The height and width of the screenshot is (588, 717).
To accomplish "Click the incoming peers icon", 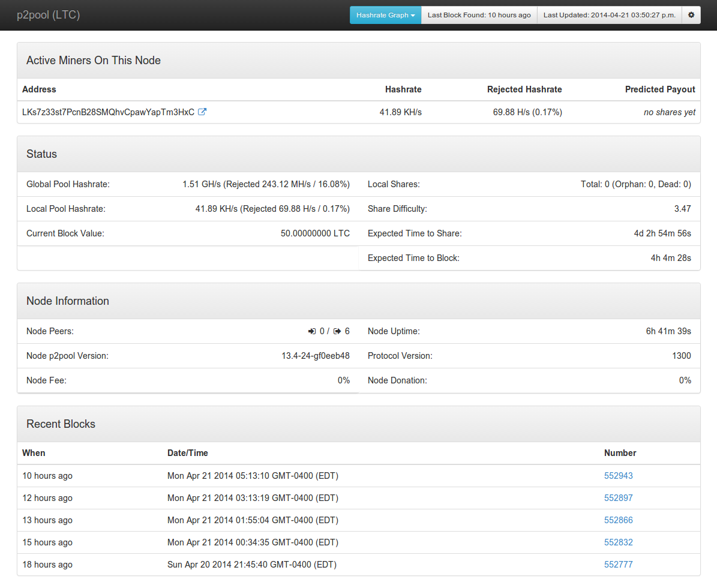I will pyautogui.click(x=312, y=331).
